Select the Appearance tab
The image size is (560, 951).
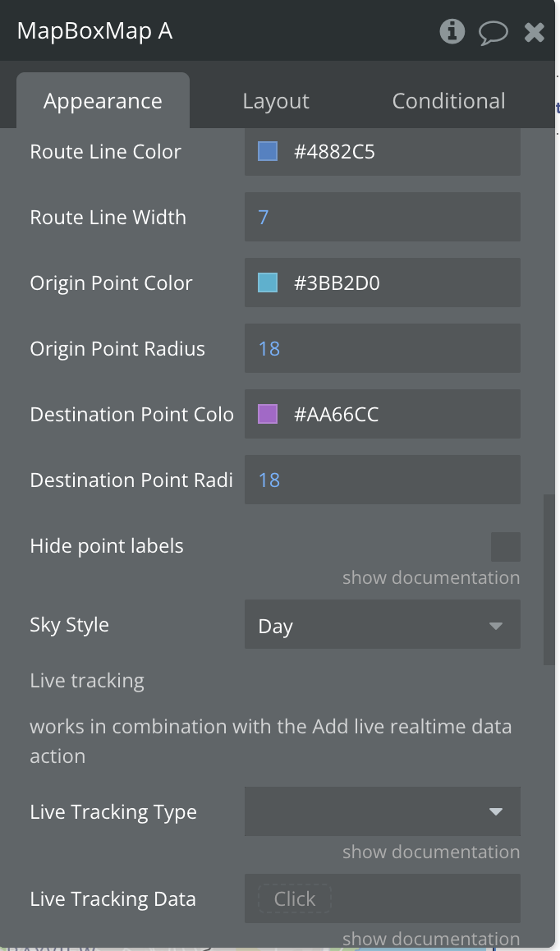(x=103, y=101)
